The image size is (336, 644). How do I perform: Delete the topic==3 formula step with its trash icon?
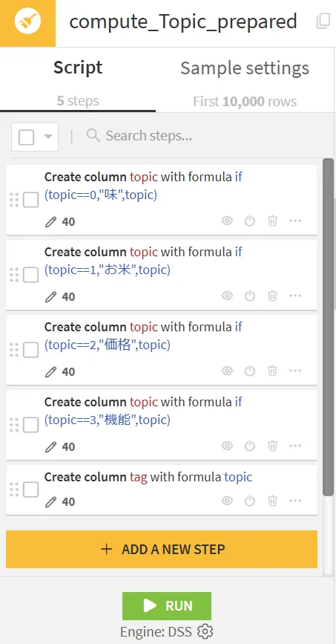click(x=272, y=446)
